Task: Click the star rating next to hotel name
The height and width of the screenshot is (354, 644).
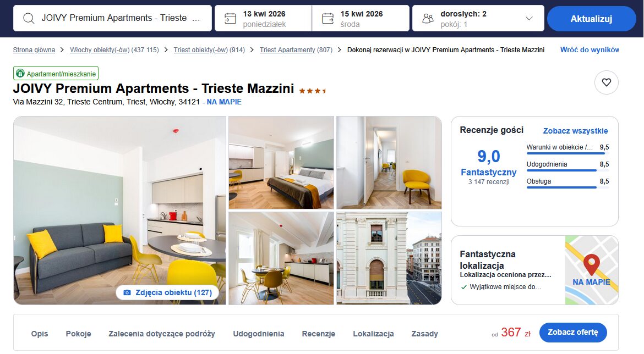Action: click(x=312, y=91)
